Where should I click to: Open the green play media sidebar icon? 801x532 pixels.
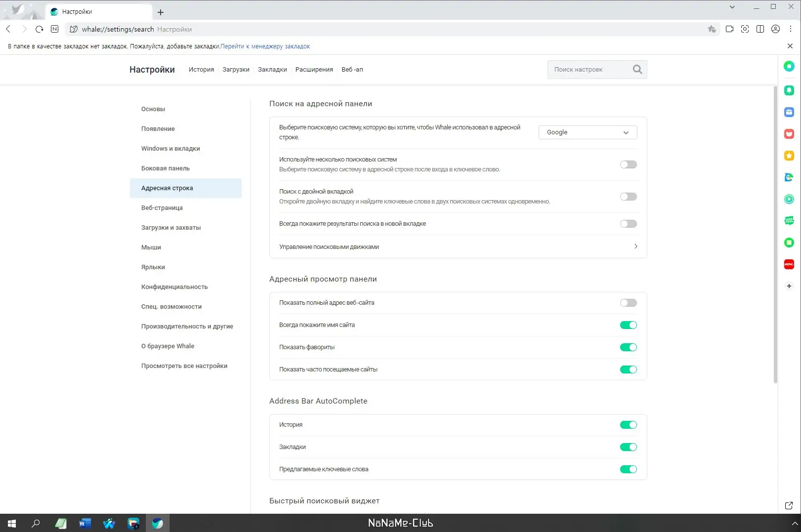(789, 199)
